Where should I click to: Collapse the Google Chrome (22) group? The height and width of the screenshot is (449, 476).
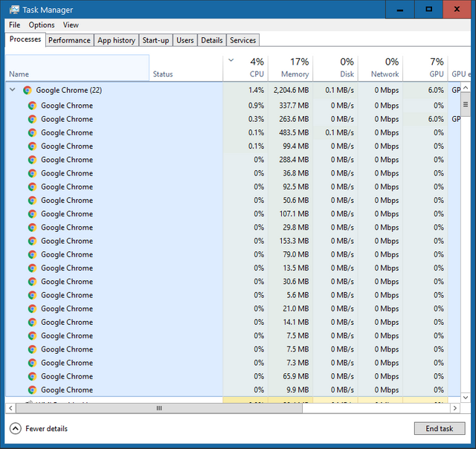(x=13, y=90)
